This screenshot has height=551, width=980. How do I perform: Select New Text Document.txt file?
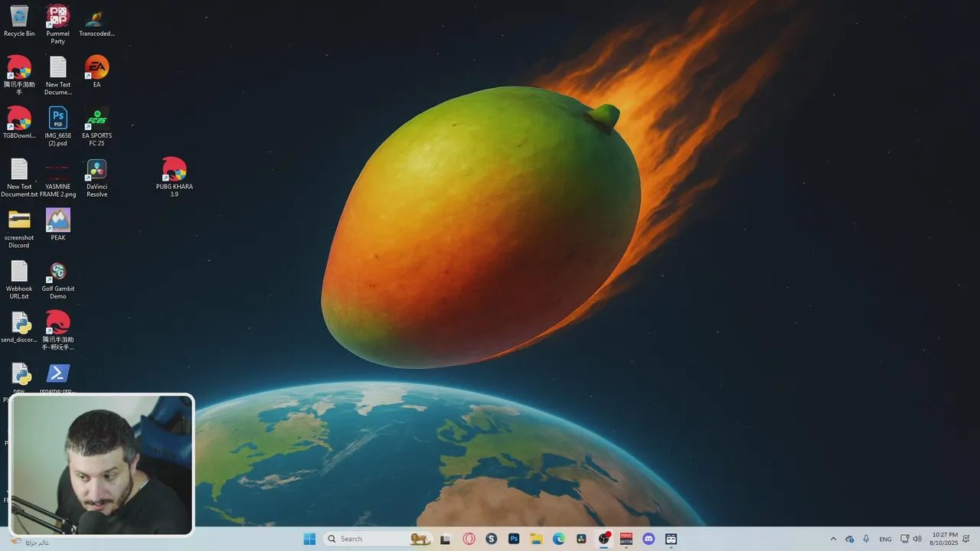pyautogui.click(x=19, y=178)
